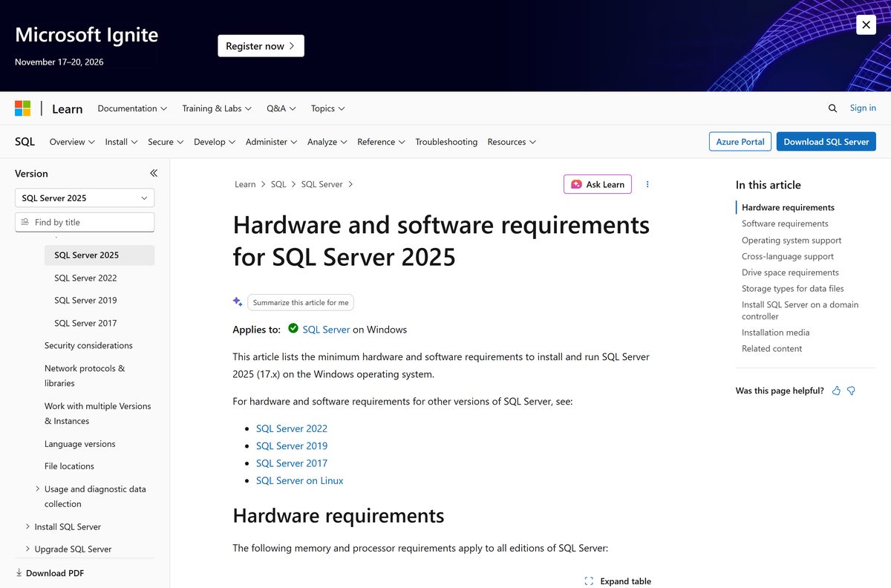This screenshot has height=588, width=891.
Task: Close the Microsoft Ignite banner
Action: pyautogui.click(x=866, y=24)
